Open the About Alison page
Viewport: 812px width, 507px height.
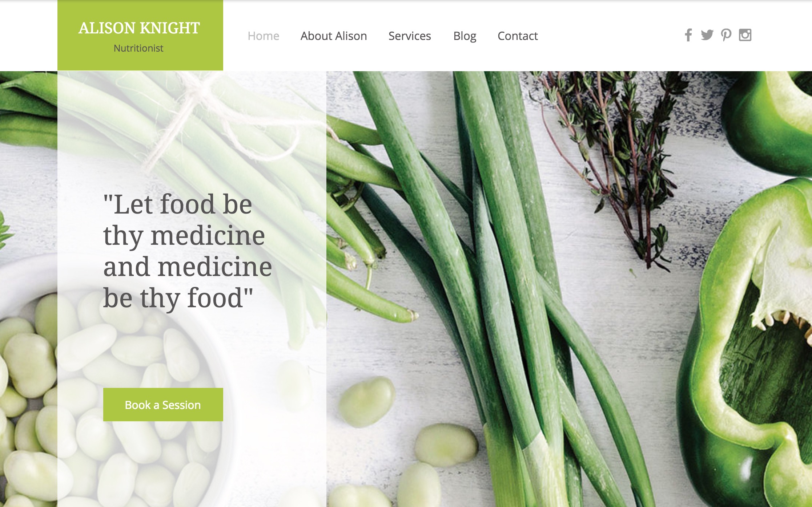334,36
